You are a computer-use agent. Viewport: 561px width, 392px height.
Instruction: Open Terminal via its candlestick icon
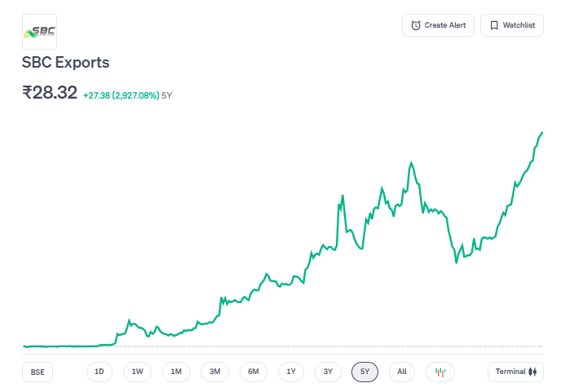click(533, 372)
